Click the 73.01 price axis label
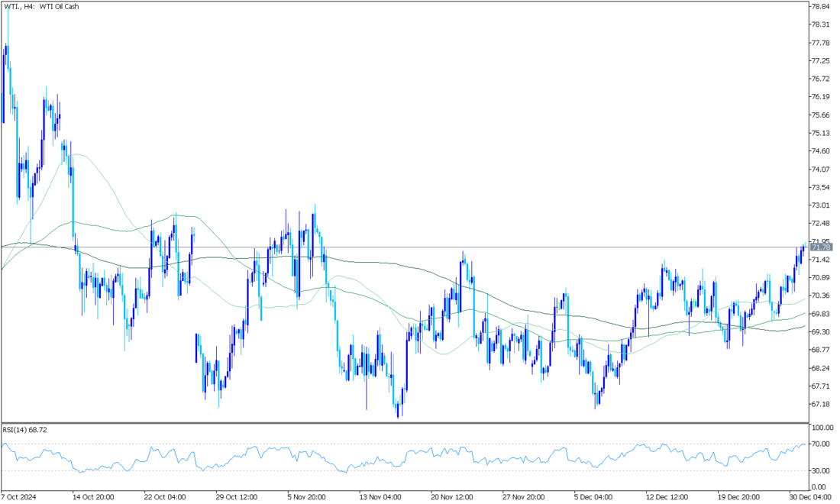 pos(821,205)
